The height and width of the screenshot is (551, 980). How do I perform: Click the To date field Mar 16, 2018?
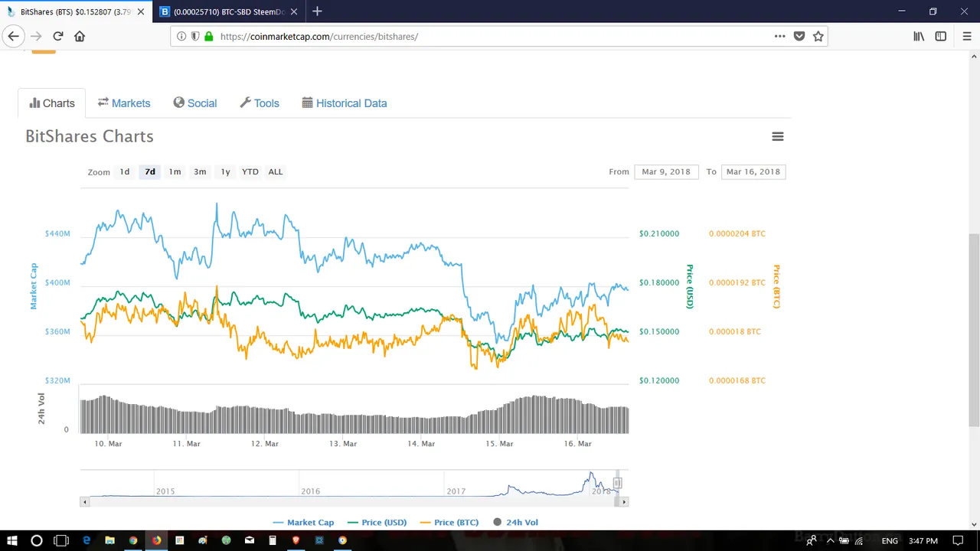[x=753, y=171]
